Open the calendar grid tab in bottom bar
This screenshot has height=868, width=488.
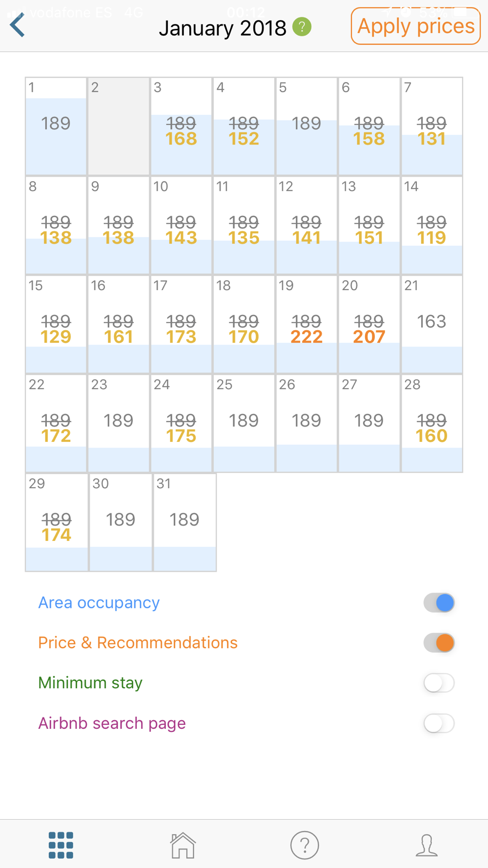tap(61, 845)
